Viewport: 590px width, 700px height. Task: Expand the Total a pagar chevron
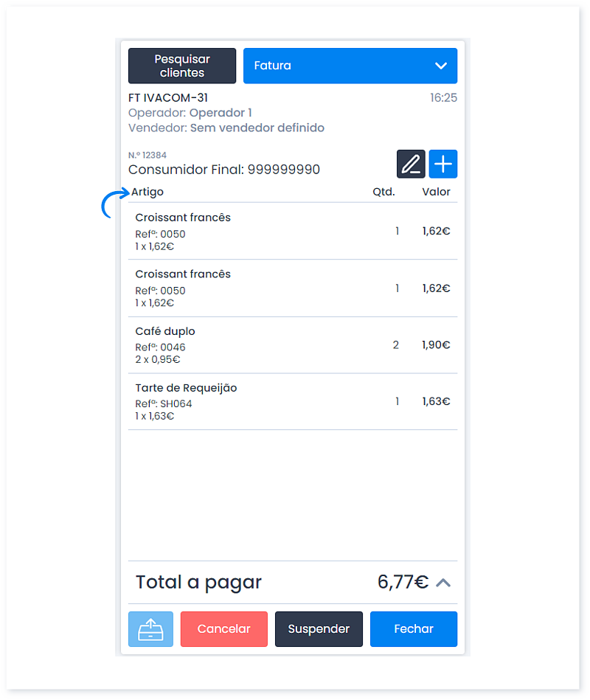(443, 583)
